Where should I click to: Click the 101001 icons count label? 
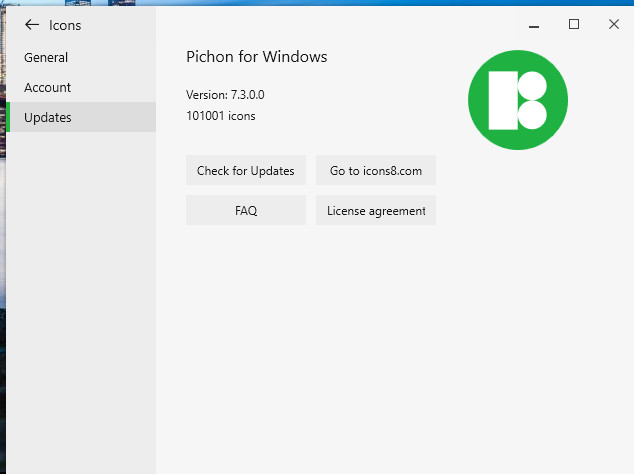point(221,116)
